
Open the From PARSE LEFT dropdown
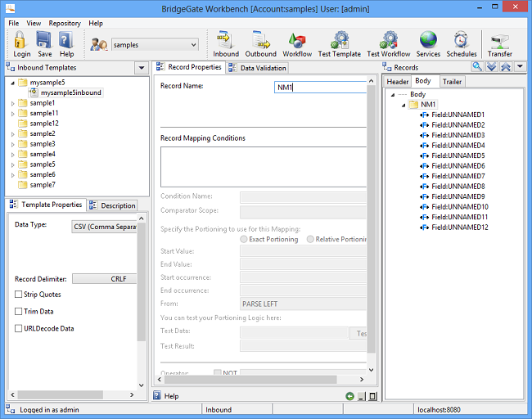[303, 304]
